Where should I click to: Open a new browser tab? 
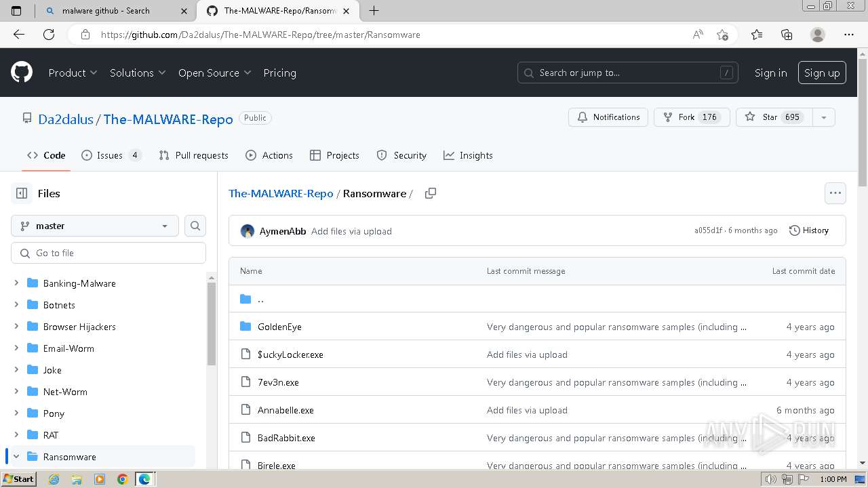point(374,10)
